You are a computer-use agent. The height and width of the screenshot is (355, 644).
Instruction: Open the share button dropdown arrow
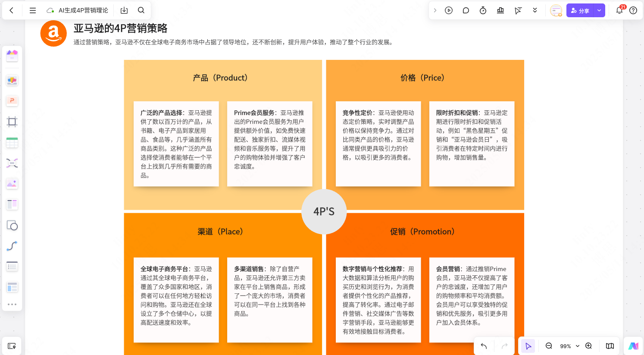point(599,10)
